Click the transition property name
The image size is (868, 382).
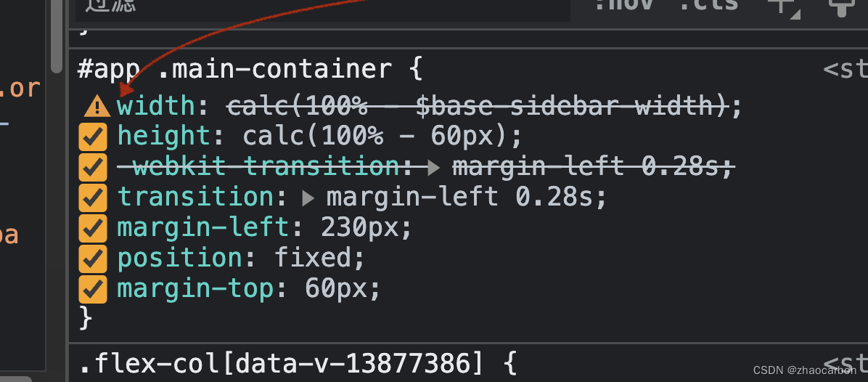[x=195, y=198]
